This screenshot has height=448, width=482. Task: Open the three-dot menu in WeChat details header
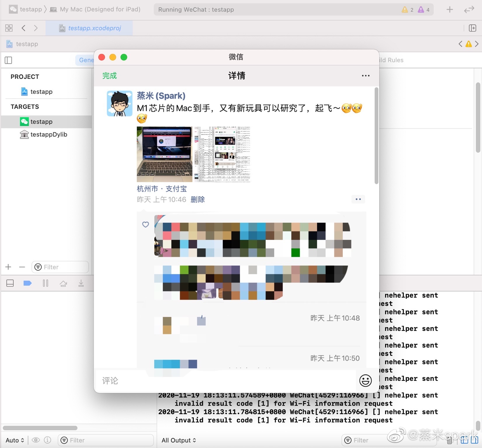(366, 76)
